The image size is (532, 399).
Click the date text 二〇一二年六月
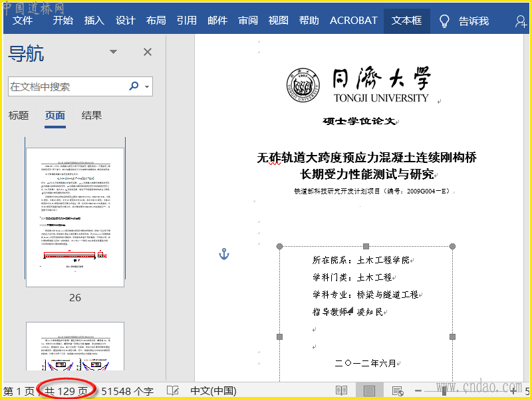click(365, 363)
